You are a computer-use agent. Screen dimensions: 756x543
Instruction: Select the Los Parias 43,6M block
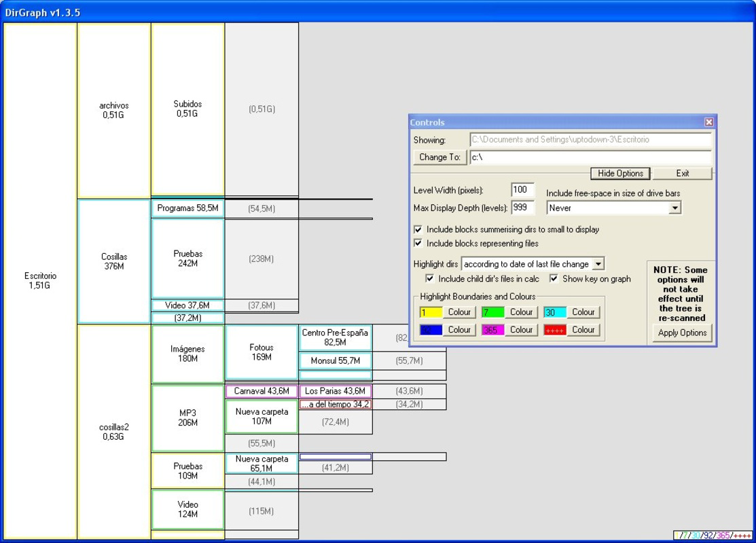point(335,391)
